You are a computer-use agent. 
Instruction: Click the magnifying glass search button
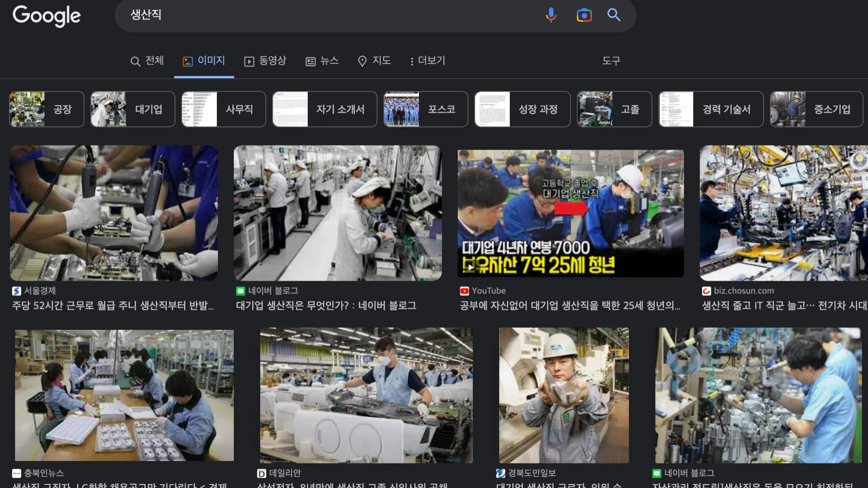[613, 15]
